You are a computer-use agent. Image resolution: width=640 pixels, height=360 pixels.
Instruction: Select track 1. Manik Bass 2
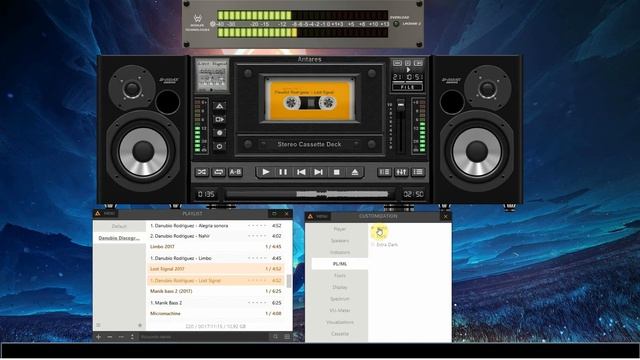click(x=216, y=303)
